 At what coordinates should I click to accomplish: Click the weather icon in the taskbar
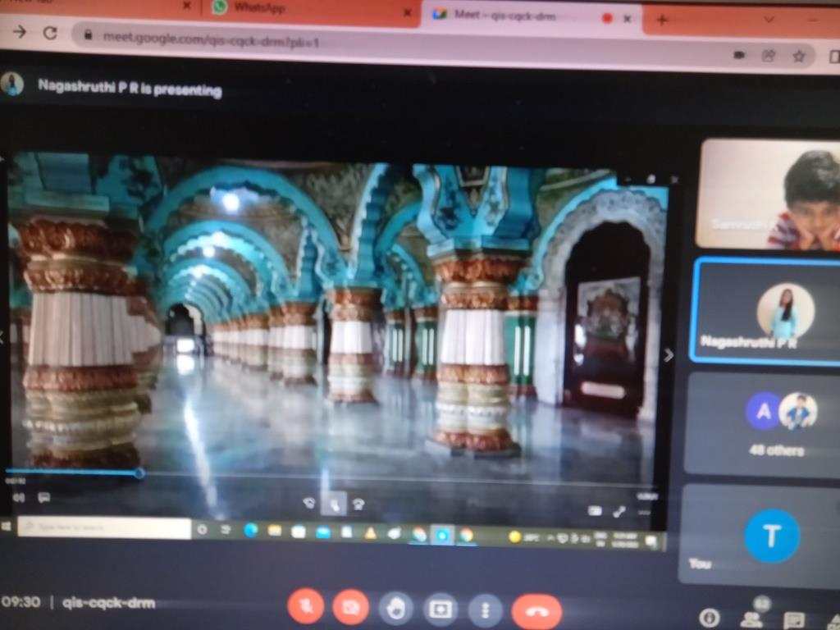point(515,536)
